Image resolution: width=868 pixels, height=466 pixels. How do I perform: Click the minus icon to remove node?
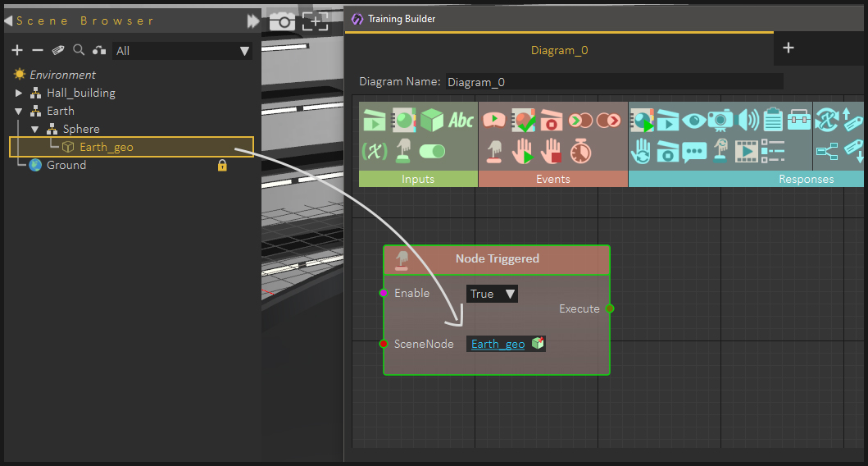pyautogui.click(x=38, y=50)
